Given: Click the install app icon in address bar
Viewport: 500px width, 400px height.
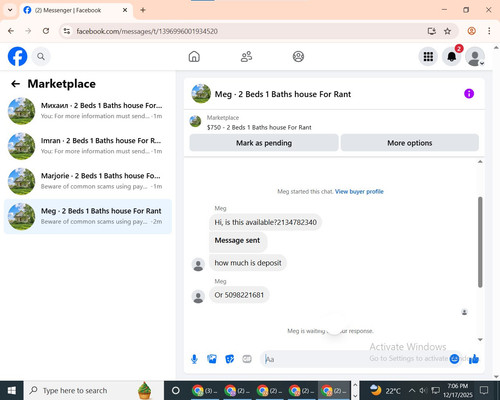Looking at the screenshot, I should [x=432, y=31].
